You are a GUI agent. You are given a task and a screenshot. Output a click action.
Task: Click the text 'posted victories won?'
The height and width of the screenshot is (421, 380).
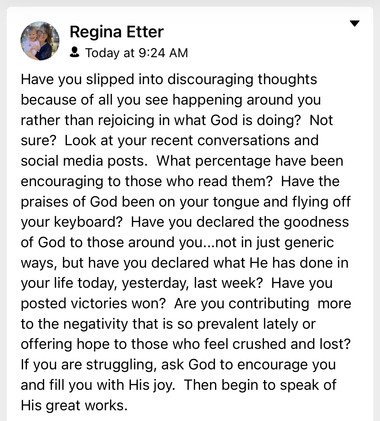click(x=93, y=304)
